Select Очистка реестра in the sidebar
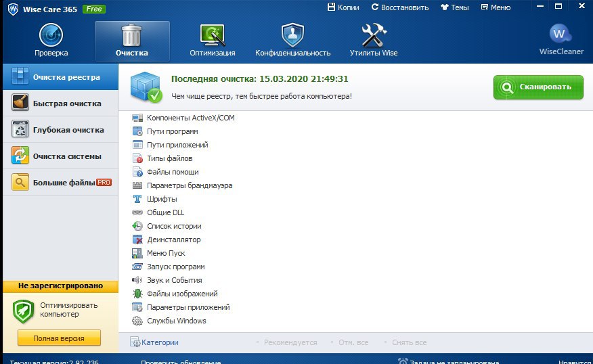The width and height of the screenshot is (593, 364). tap(60, 76)
